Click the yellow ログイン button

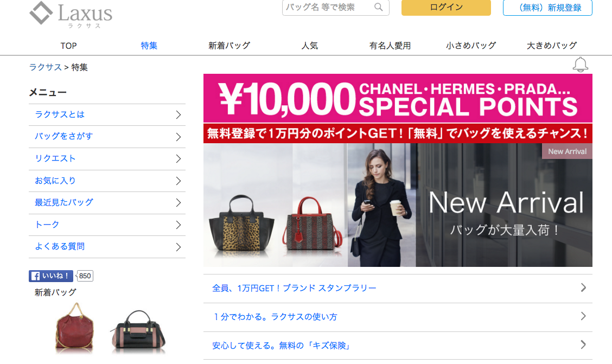(x=446, y=8)
